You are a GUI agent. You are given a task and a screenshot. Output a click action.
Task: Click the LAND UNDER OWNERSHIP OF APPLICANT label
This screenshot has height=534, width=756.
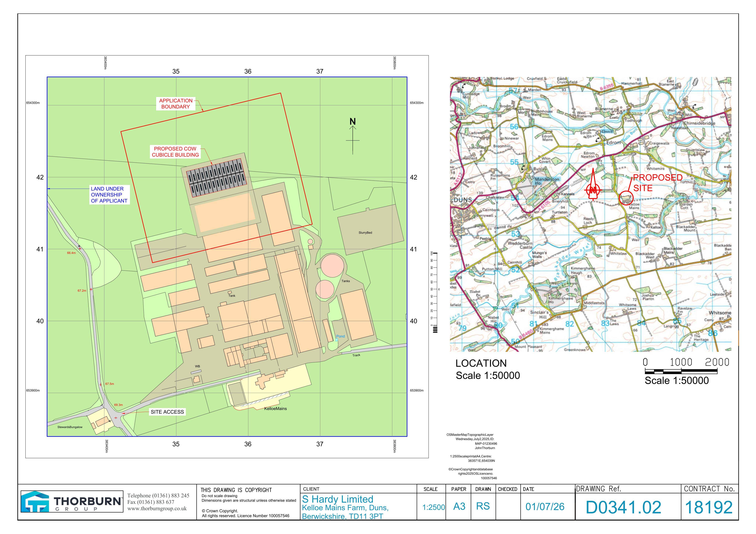click(109, 195)
